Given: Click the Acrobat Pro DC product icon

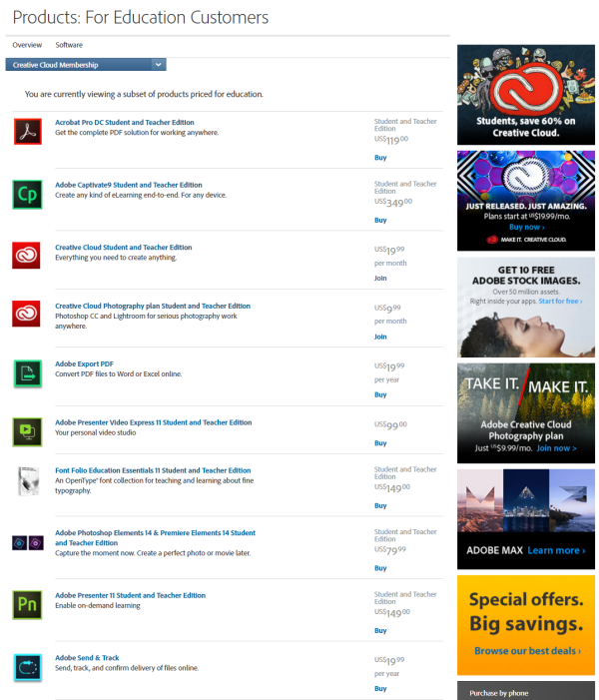Looking at the screenshot, I should [x=27, y=131].
